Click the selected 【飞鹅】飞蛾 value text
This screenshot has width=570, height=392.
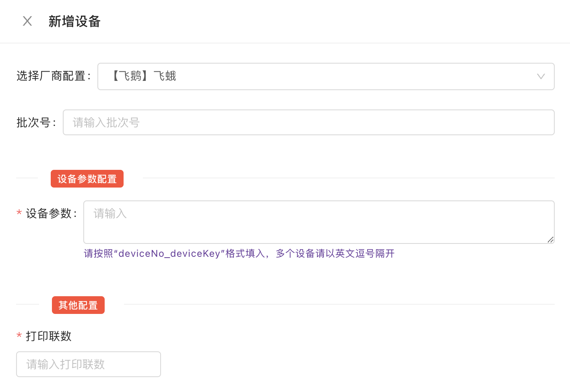[x=143, y=76]
